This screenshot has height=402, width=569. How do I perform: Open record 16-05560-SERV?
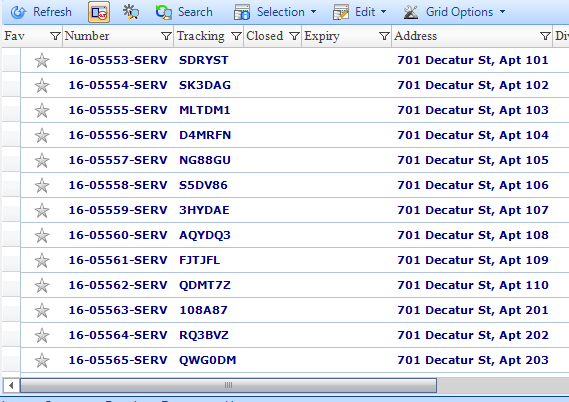[118, 235]
